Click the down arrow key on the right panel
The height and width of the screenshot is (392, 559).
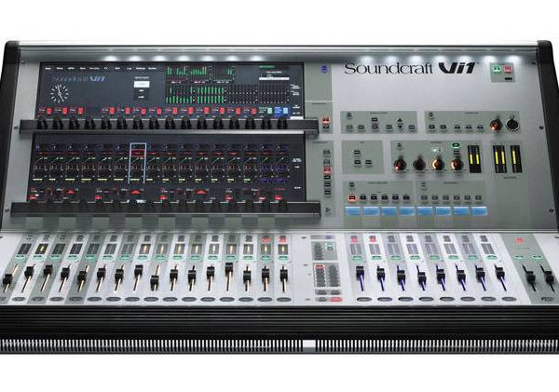[400, 128]
